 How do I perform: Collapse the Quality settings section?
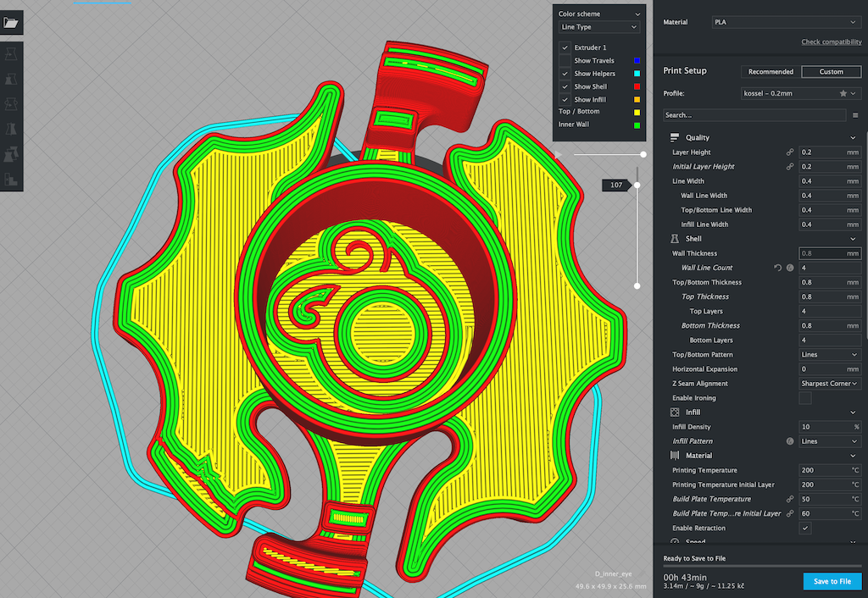coord(853,137)
